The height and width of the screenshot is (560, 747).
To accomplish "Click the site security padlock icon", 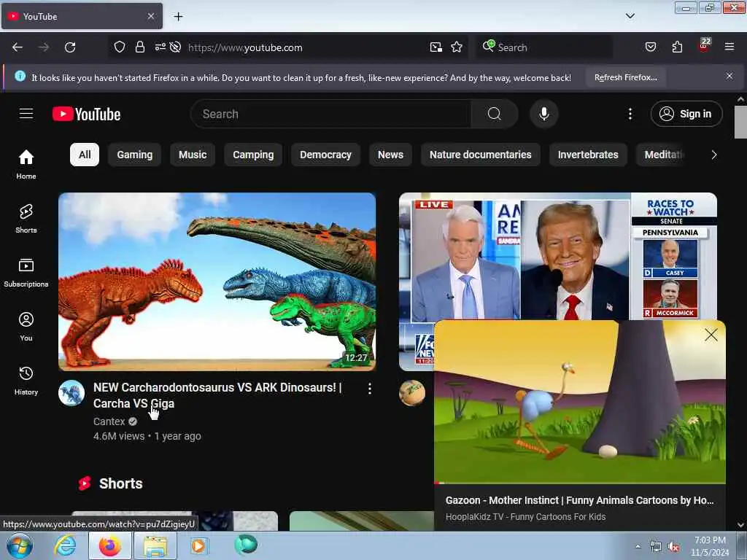I will click(139, 47).
